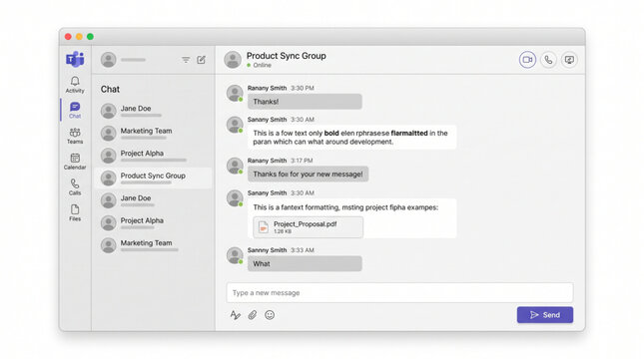This screenshot has width=644, height=359.
Task: Select the Chat icon in sidebar
Action: 75,110
